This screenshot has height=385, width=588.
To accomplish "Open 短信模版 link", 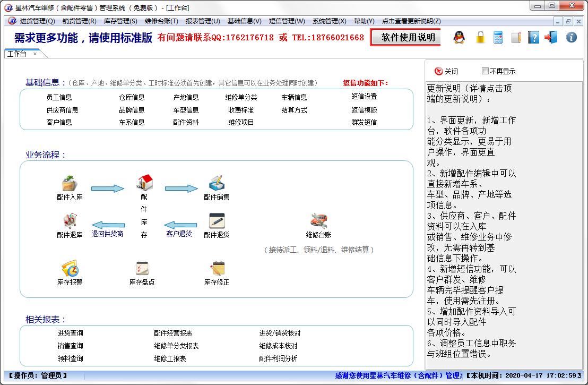I will [364, 110].
